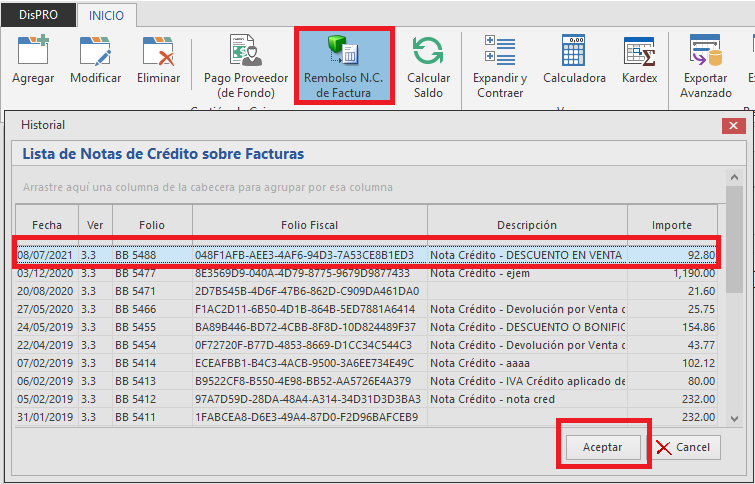Sort by the Fecha column header
755x484 pixels.
[46, 225]
